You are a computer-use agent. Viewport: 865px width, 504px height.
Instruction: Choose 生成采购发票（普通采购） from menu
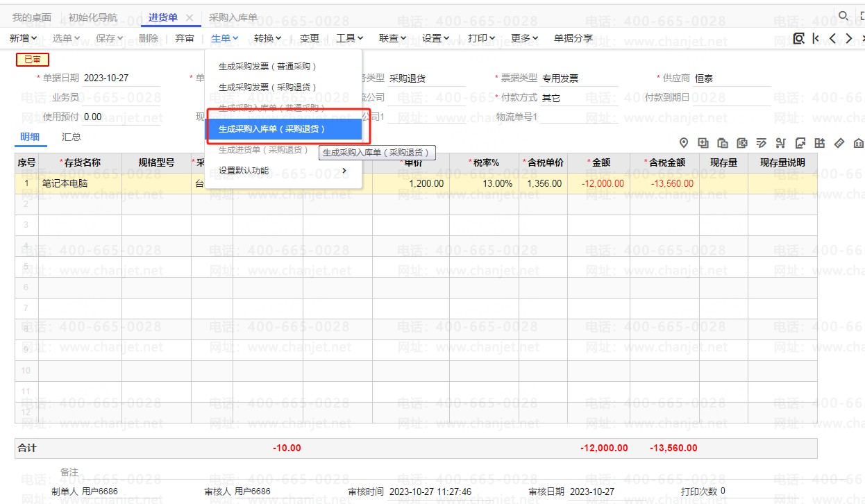click(267, 67)
